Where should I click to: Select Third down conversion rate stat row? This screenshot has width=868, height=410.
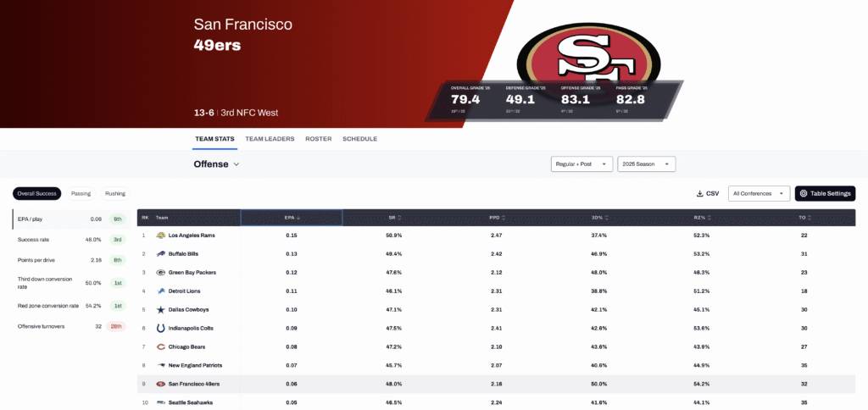click(x=71, y=283)
